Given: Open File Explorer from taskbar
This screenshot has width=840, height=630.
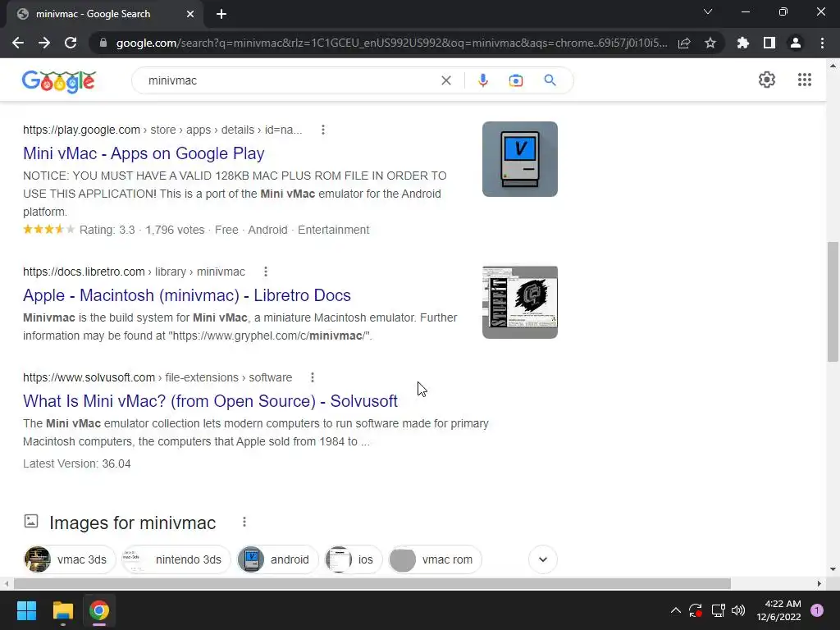Looking at the screenshot, I should pyautogui.click(x=62, y=610).
